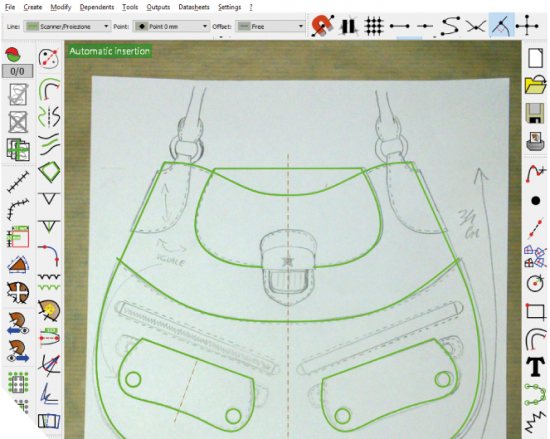Click the floppy disk save icon
The image size is (550, 439).
point(535,113)
